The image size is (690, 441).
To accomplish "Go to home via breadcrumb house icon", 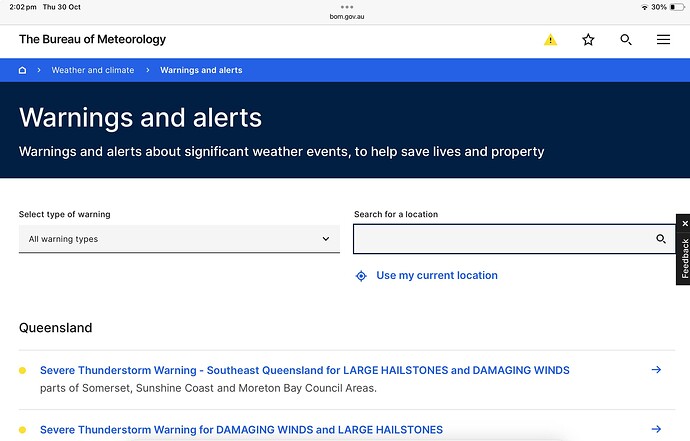I will pos(22,70).
